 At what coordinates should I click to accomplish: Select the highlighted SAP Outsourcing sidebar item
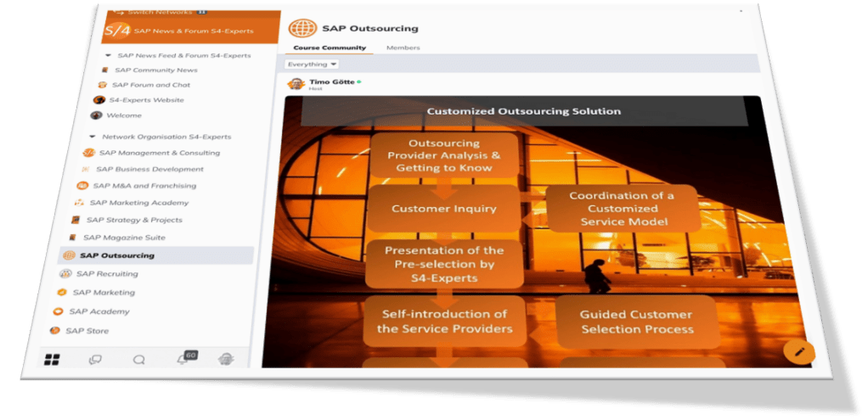click(156, 255)
